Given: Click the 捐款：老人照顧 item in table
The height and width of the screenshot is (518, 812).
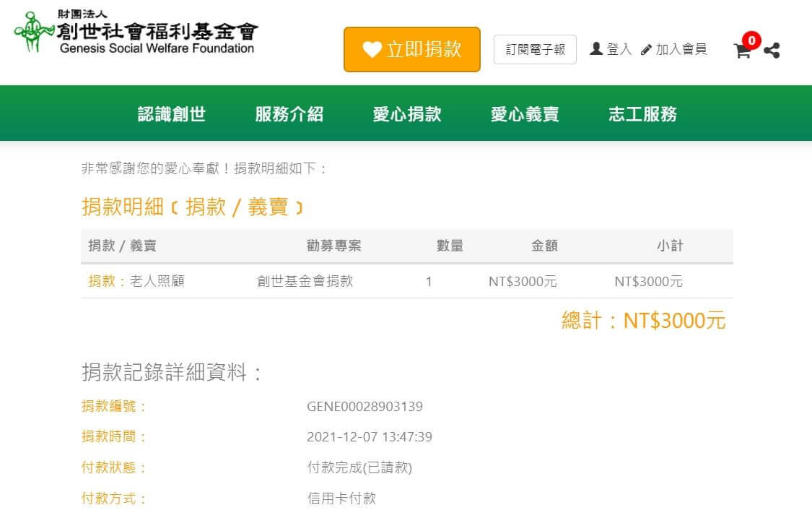Looking at the screenshot, I should pos(136,281).
